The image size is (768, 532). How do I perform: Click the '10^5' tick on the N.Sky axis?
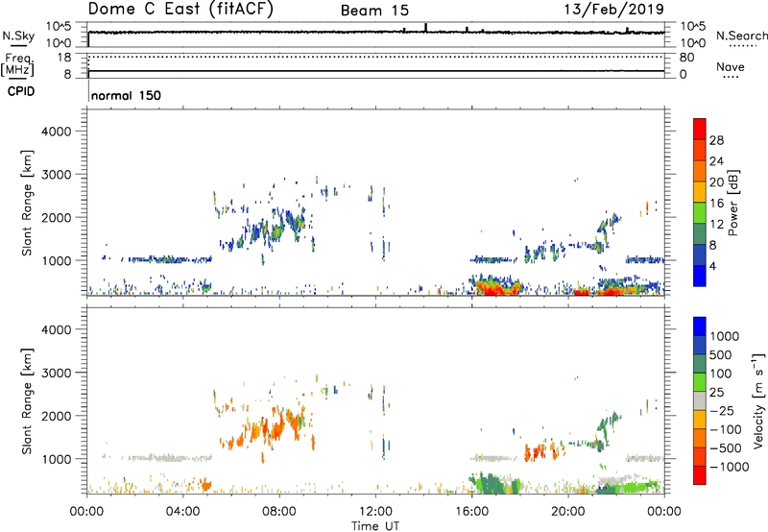pos(59,26)
